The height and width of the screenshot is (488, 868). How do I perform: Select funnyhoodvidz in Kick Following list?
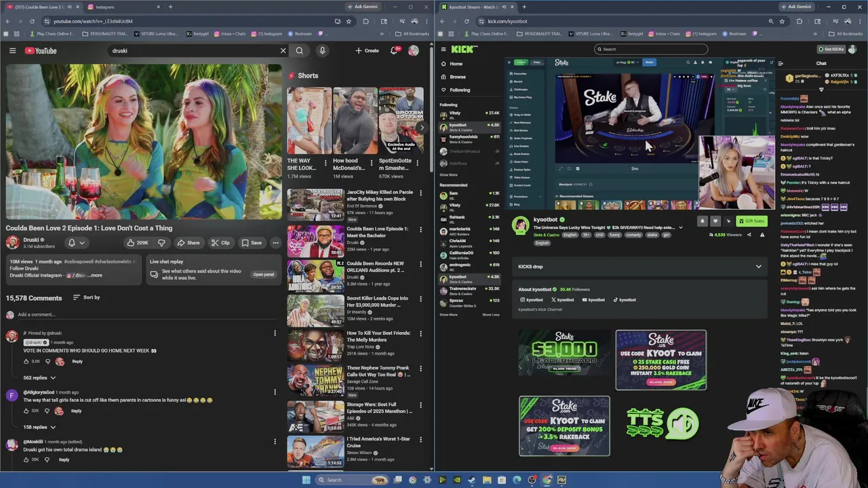tap(469, 138)
